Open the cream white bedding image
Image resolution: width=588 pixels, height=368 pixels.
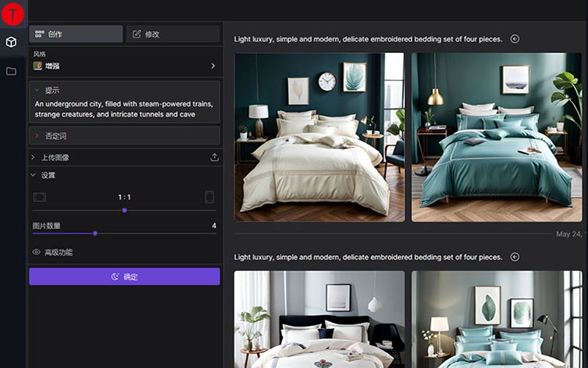(319, 137)
